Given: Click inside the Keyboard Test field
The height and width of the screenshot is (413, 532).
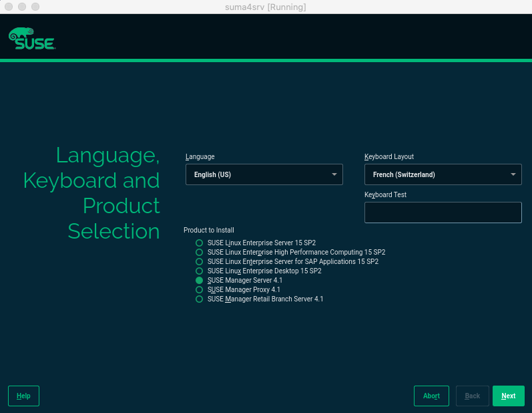Looking at the screenshot, I should click(443, 213).
